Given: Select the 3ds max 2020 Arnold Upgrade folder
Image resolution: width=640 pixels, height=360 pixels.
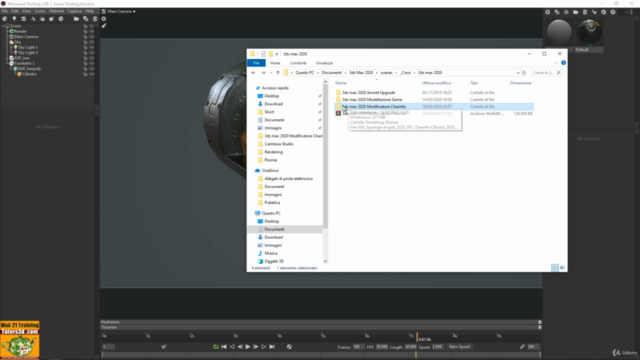Looking at the screenshot, I should (x=369, y=93).
